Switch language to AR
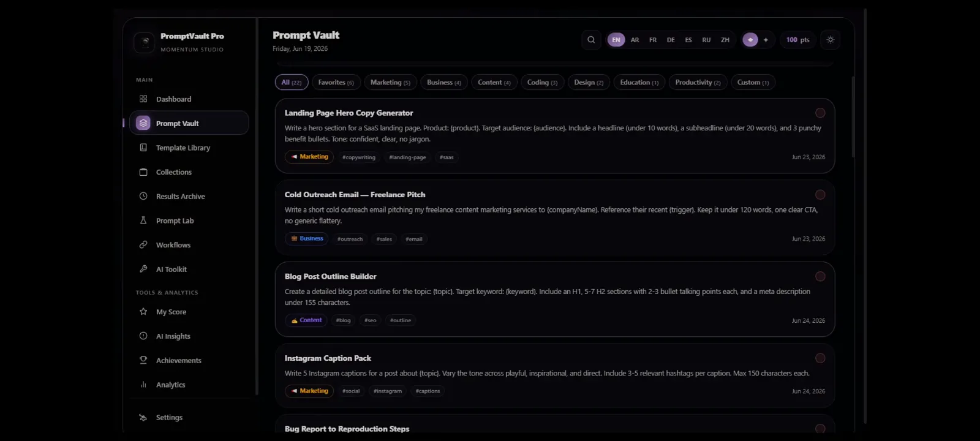The image size is (980, 441). click(635, 40)
